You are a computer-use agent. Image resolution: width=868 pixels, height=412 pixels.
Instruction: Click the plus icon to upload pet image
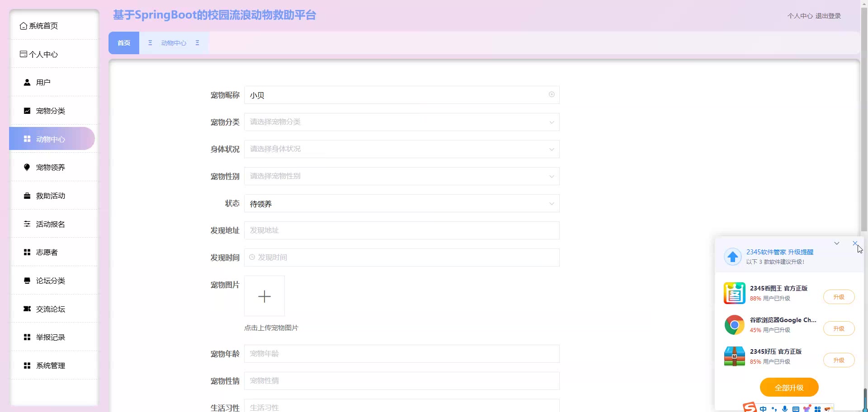click(264, 296)
